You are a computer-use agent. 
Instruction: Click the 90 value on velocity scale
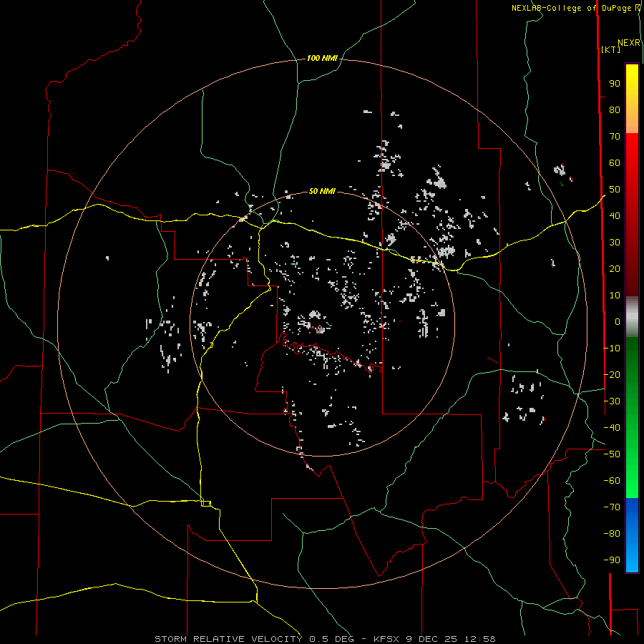click(615, 84)
